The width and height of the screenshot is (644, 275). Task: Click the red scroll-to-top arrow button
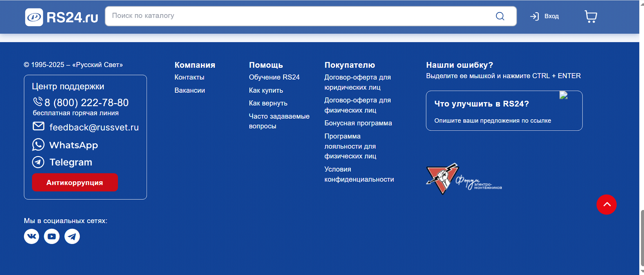tap(606, 204)
